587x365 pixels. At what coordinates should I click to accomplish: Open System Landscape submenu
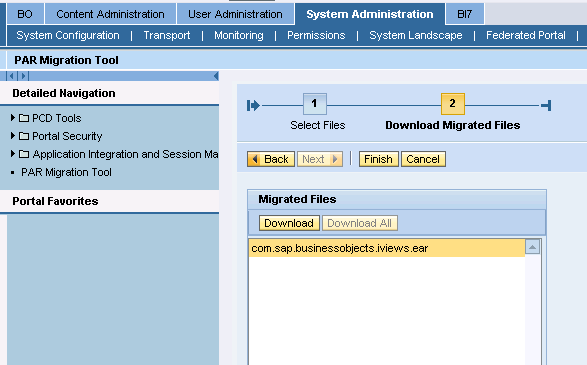tap(416, 35)
